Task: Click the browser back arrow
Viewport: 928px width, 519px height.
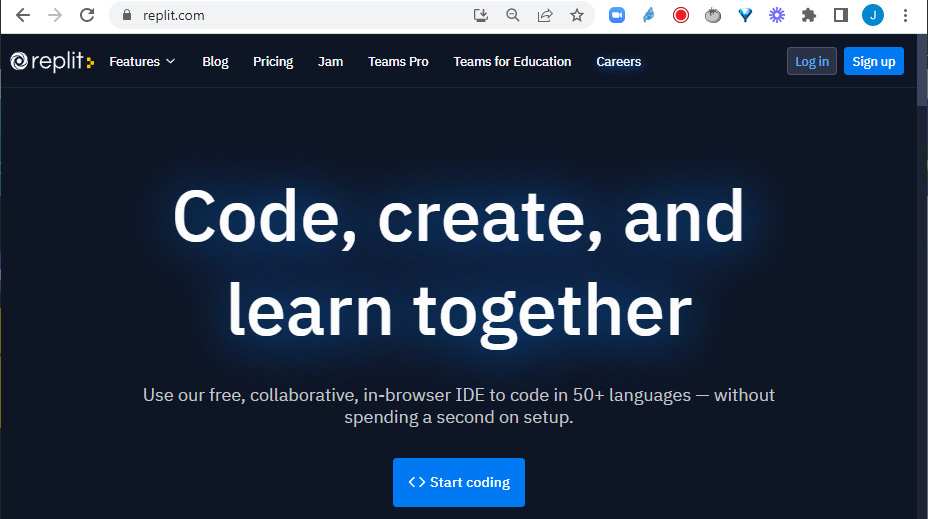Action: [x=22, y=15]
